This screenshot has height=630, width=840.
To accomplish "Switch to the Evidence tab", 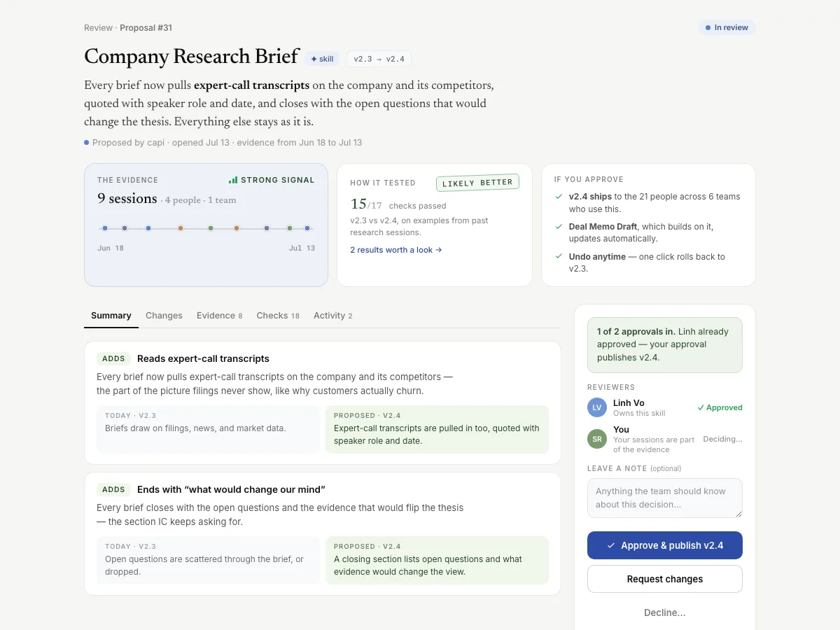I will [x=219, y=316].
